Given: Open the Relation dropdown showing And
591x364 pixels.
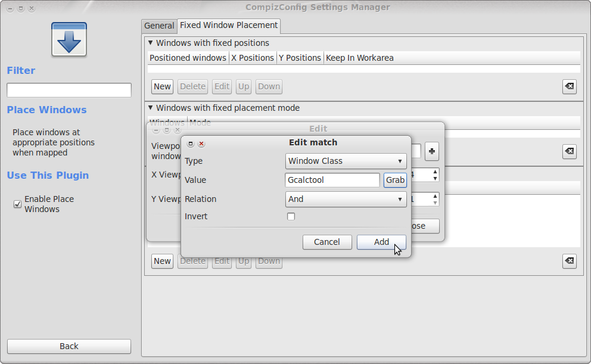Looking at the screenshot, I should click(346, 199).
